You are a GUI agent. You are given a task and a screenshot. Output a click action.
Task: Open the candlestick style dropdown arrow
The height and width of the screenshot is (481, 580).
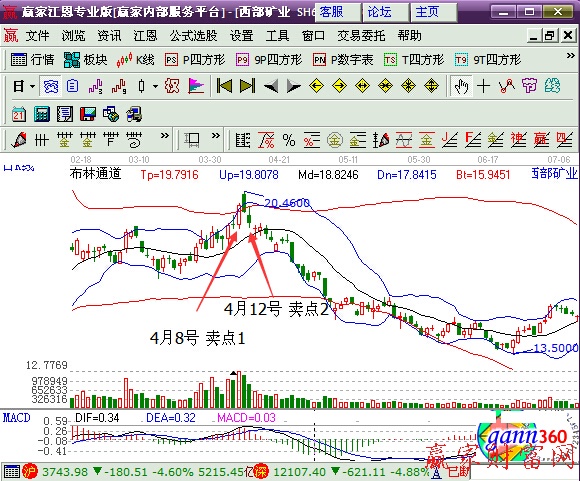(x=155, y=87)
